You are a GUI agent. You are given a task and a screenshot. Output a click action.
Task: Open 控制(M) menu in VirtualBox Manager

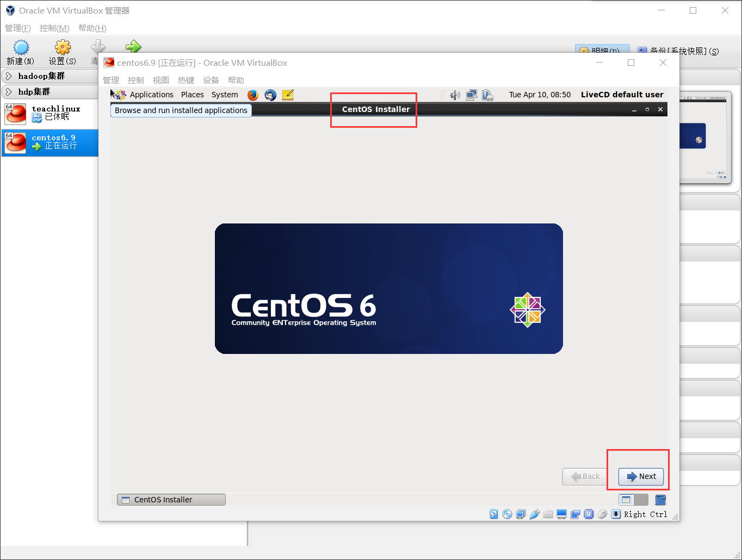(x=54, y=28)
